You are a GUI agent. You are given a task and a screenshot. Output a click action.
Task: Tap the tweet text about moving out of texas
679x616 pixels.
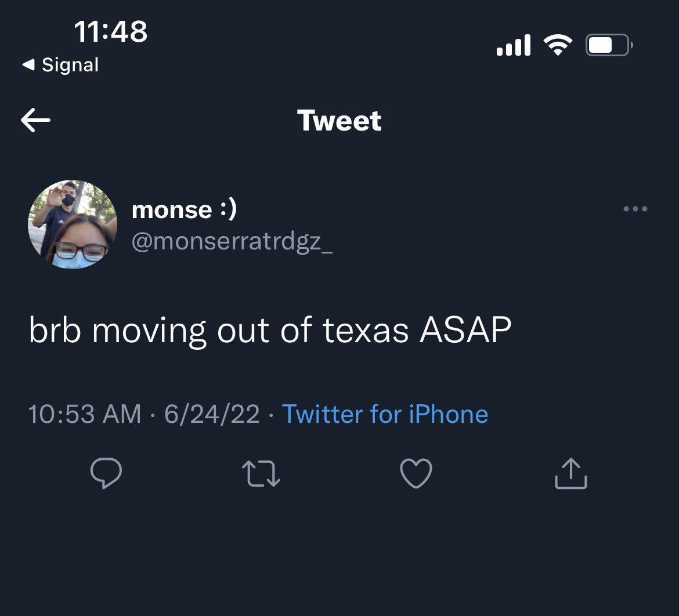270,330
